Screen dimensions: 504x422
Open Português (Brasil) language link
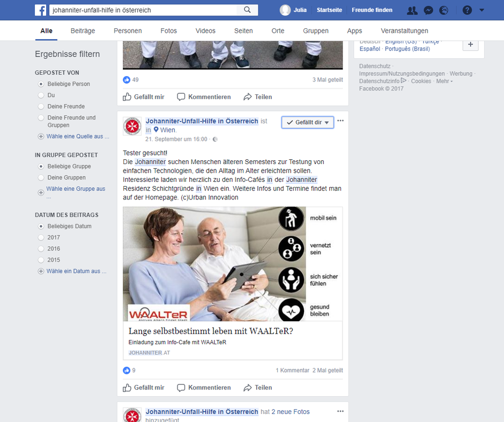coord(407,49)
